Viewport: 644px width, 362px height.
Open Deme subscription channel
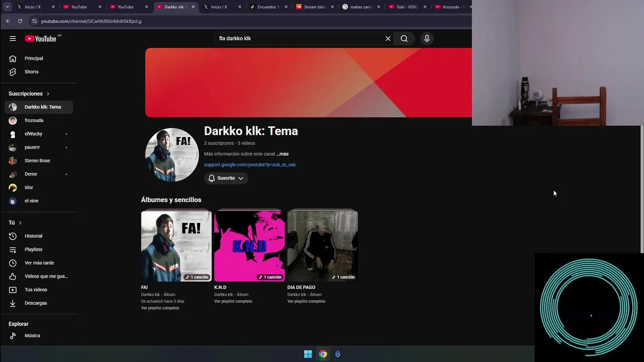[39, 174]
